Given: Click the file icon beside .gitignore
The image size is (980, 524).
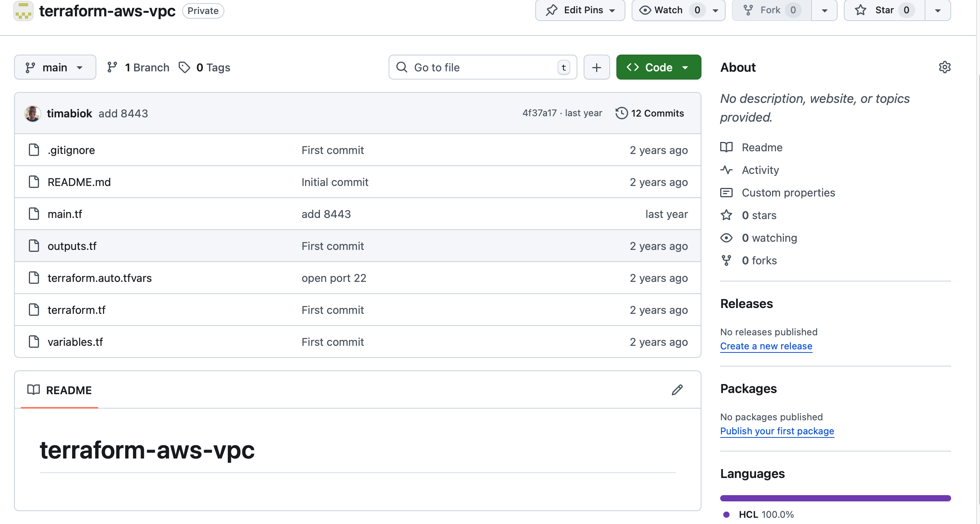Looking at the screenshot, I should 34,150.
